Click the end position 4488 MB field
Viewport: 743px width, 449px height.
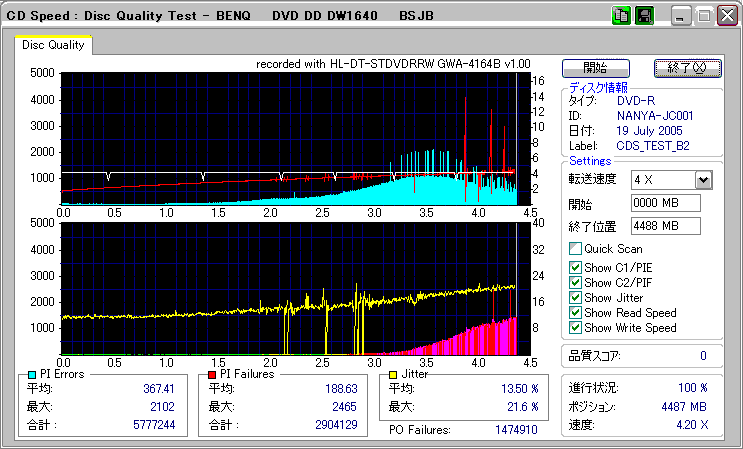665,226
